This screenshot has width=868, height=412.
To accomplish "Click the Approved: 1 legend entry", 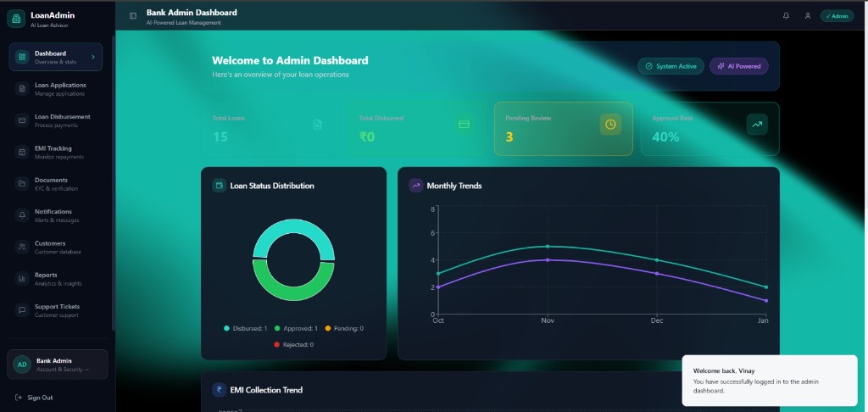I will tap(296, 328).
